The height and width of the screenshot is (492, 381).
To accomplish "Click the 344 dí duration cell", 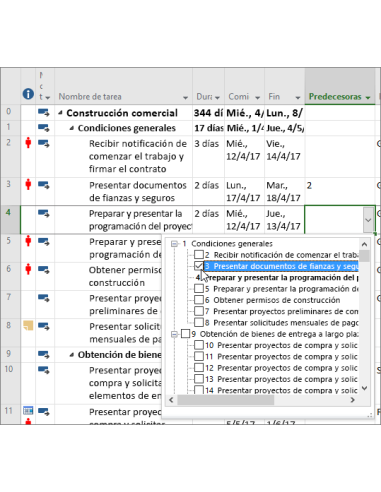I will click(208, 113).
